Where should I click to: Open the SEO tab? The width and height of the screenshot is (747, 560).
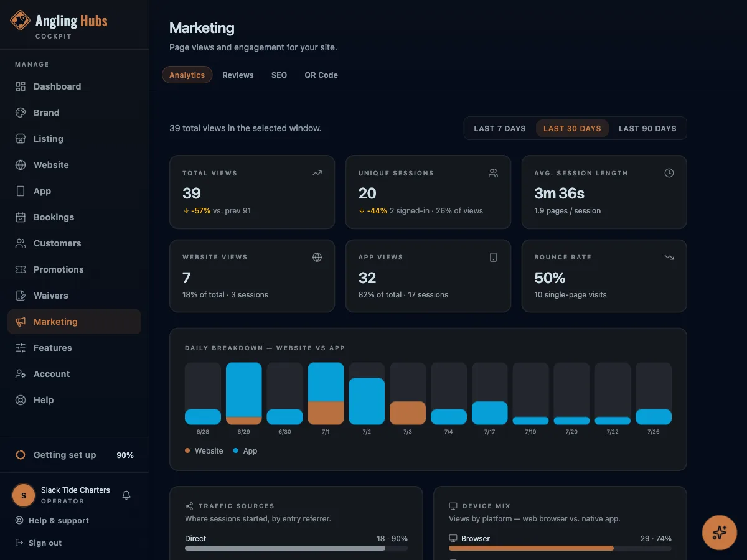pyautogui.click(x=279, y=75)
